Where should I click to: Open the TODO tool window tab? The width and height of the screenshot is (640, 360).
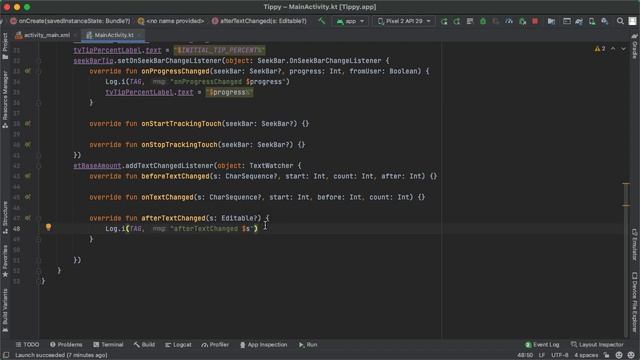(x=27, y=344)
